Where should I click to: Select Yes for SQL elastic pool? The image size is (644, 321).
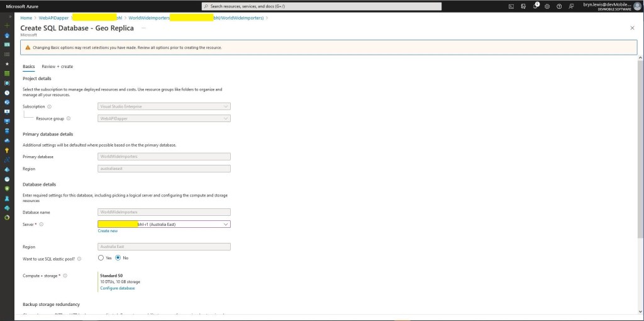pos(101,257)
